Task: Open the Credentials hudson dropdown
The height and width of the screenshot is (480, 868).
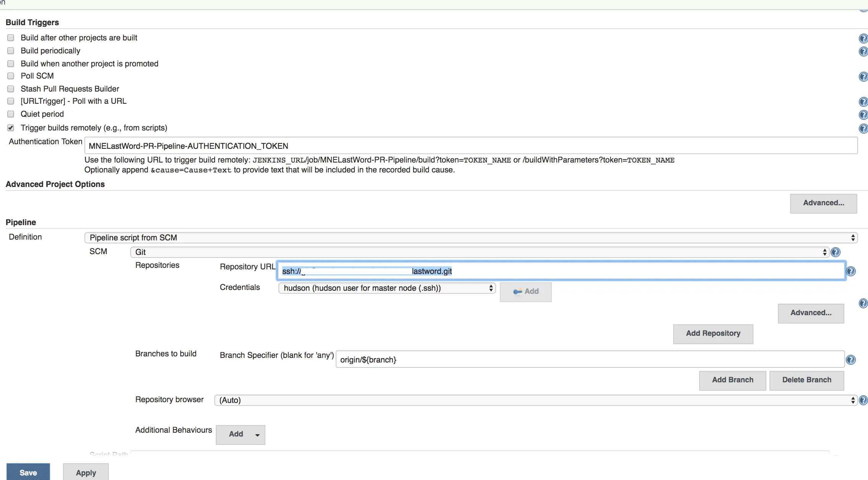Action: (386, 288)
